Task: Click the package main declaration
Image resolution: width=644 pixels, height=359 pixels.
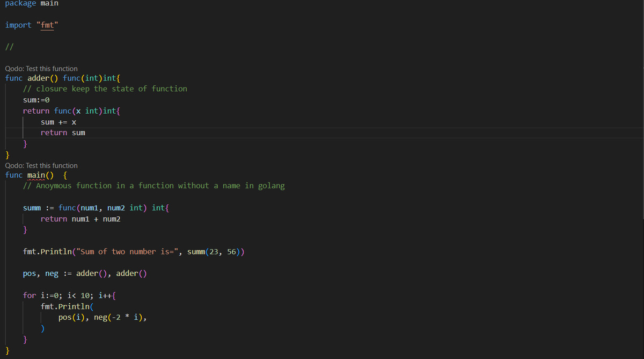Action: 30,4
